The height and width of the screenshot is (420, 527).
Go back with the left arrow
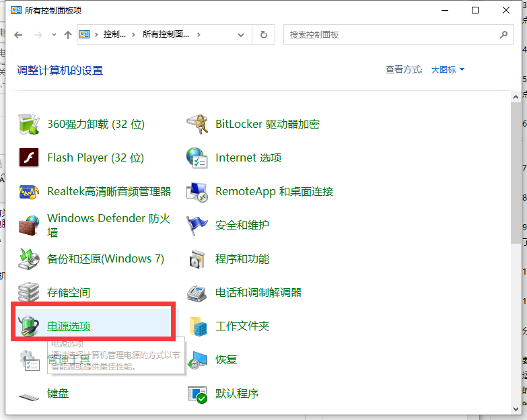18,34
